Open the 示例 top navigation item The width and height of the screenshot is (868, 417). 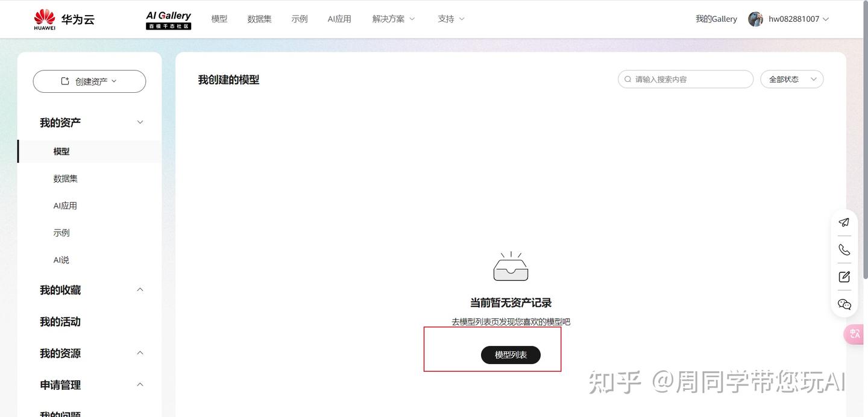pyautogui.click(x=300, y=19)
